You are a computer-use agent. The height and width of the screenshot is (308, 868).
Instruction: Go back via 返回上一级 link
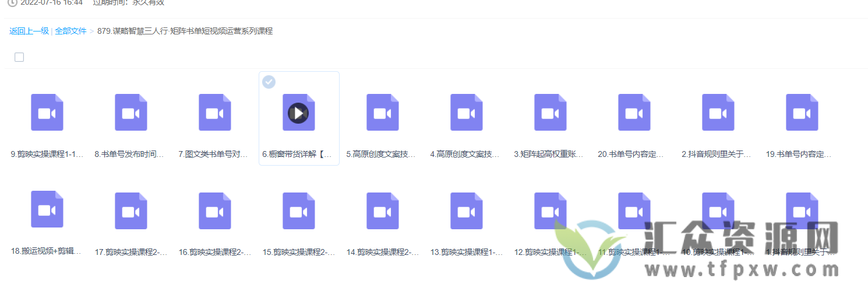coord(29,31)
